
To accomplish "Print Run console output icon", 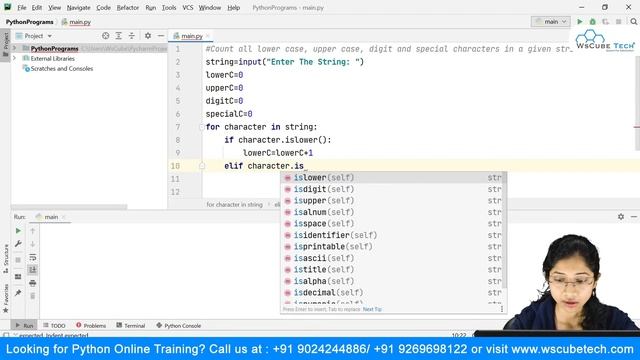I will coord(33,283).
